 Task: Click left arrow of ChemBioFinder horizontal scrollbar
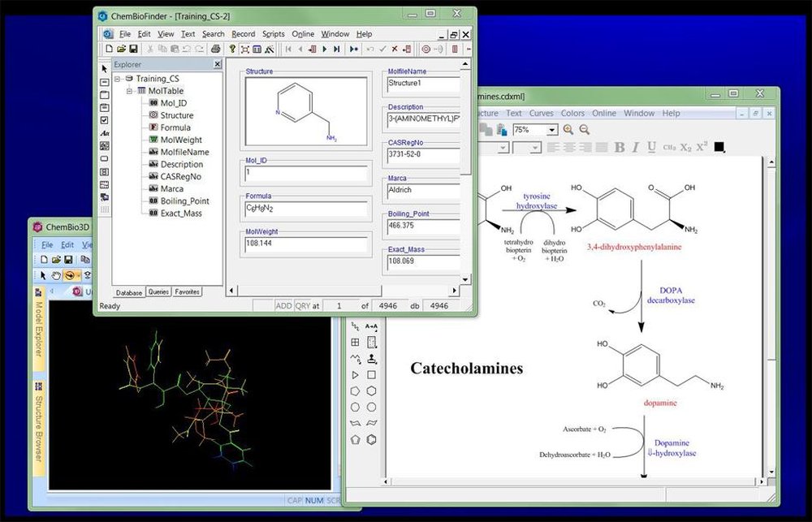tap(231, 291)
